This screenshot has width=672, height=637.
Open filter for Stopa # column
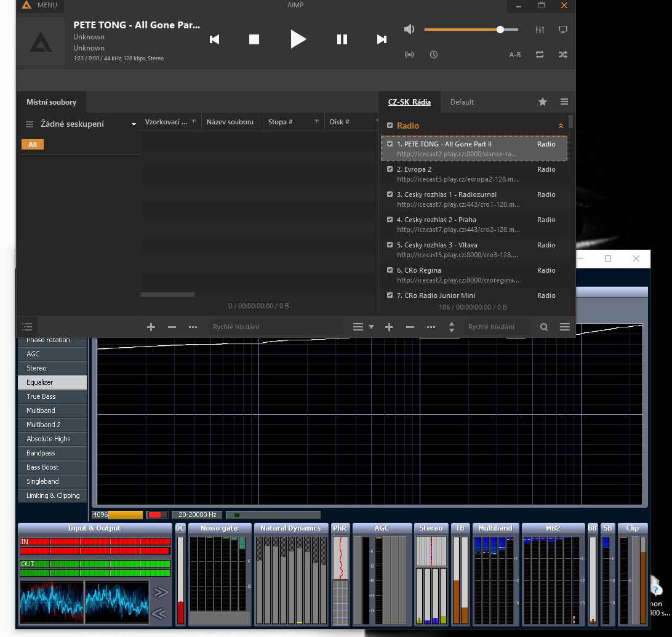point(316,121)
